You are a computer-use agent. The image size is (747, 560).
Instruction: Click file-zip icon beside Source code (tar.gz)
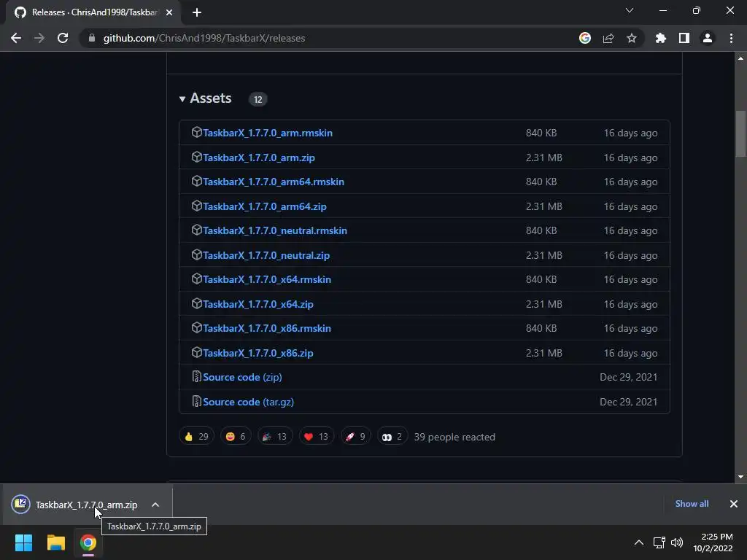tap(196, 402)
